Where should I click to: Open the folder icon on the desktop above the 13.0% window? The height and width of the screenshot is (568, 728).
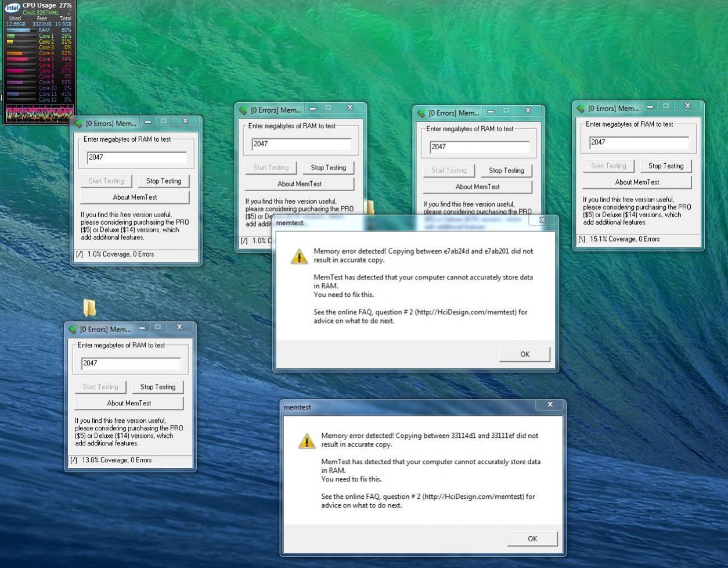89,307
